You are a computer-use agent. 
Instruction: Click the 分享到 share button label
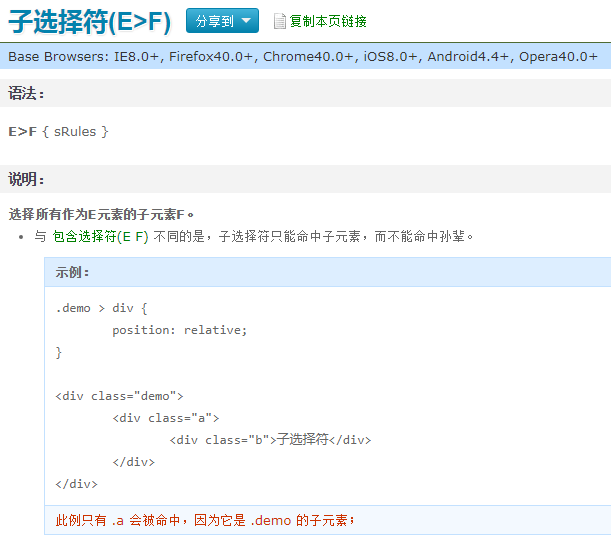pyautogui.click(x=214, y=21)
